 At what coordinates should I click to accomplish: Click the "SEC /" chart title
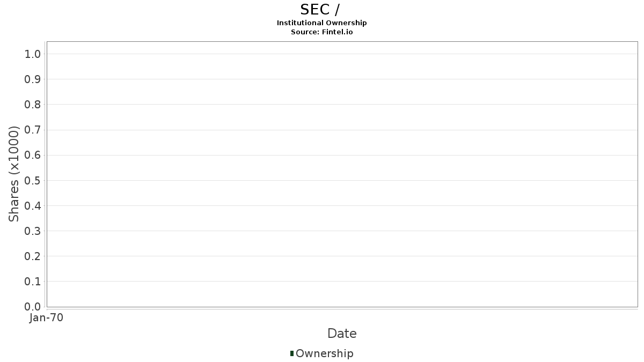320,10
